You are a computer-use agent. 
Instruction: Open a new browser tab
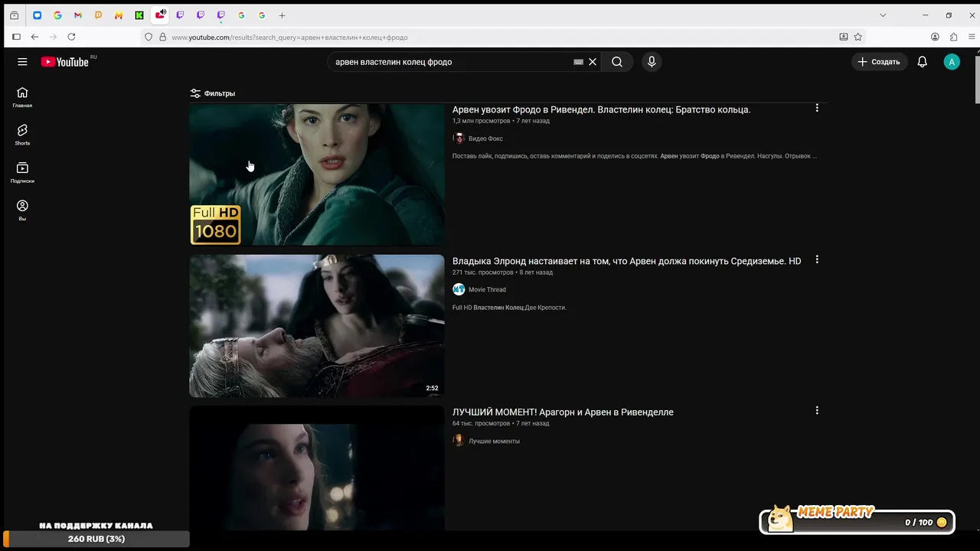pos(282,15)
